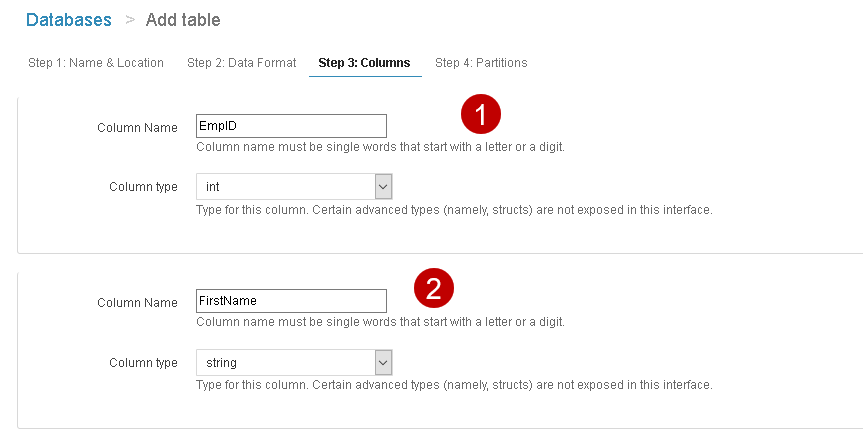This screenshot has width=863, height=429.
Task: Click the EmpID column name field
Action: coord(290,126)
